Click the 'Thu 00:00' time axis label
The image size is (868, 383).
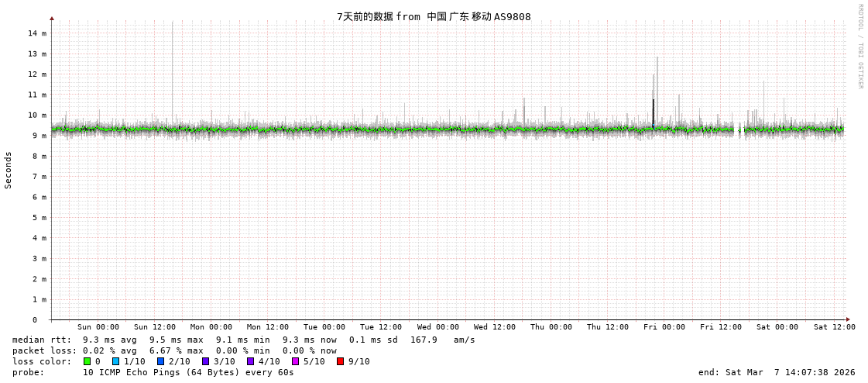pyautogui.click(x=551, y=327)
